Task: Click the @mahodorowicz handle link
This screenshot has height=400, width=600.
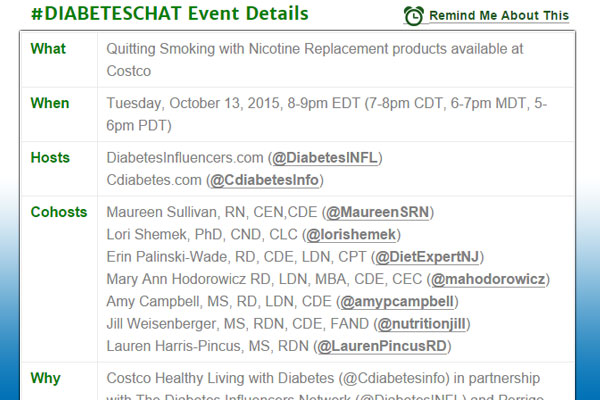Action: (488, 279)
